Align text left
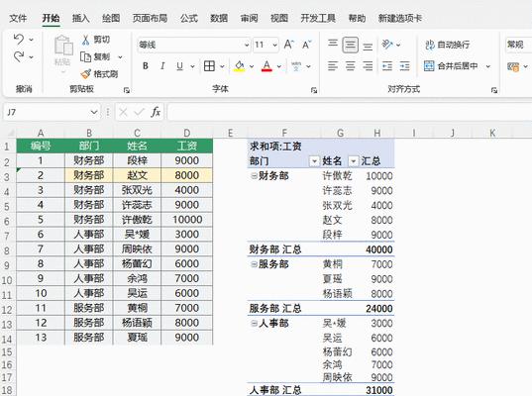 point(333,66)
